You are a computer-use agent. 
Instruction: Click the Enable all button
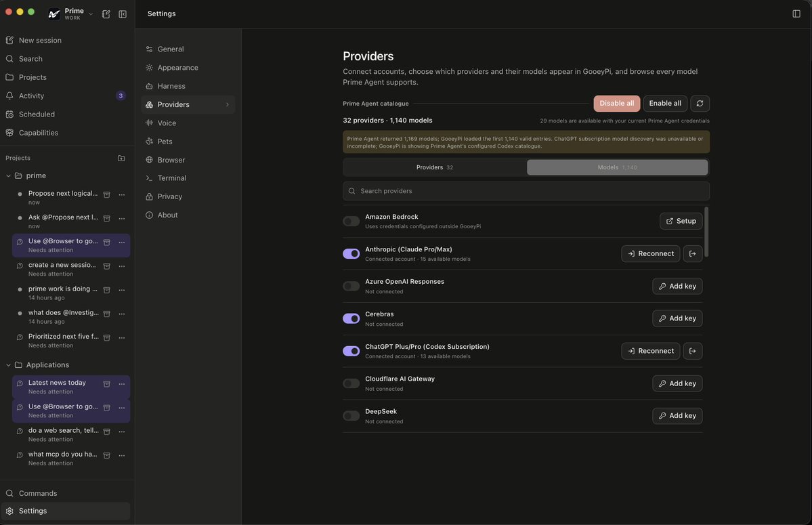[x=665, y=104]
